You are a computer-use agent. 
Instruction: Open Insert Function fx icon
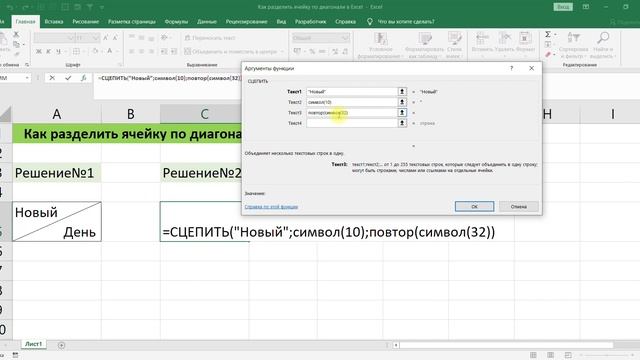[83, 78]
